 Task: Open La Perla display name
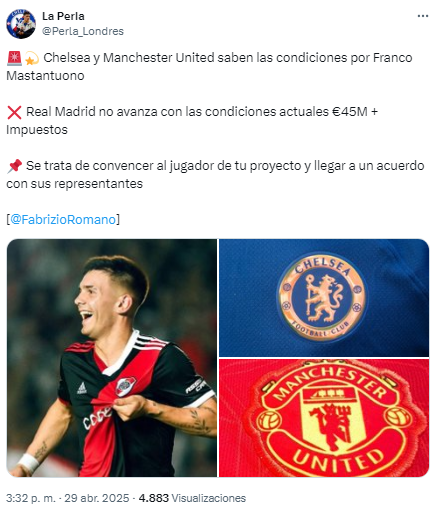coord(63,16)
